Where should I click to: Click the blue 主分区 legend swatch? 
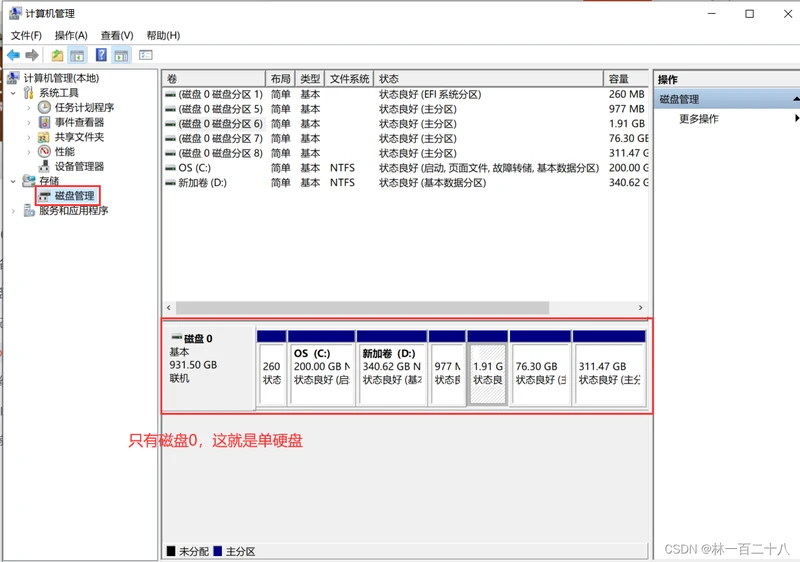[218, 551]
